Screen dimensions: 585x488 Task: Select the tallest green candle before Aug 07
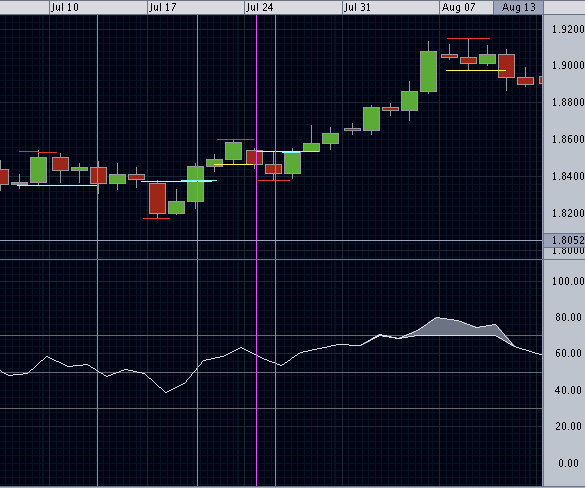[x=428, y=71]
